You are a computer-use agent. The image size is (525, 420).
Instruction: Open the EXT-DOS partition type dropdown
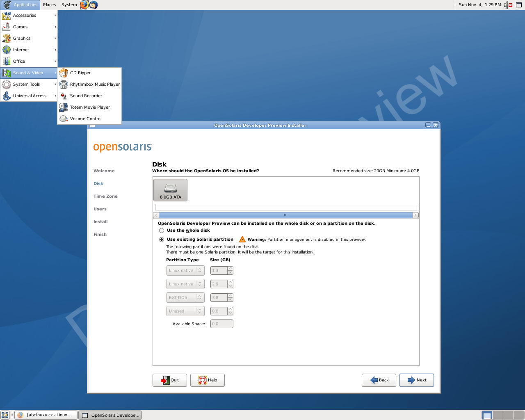click(185, 298)
